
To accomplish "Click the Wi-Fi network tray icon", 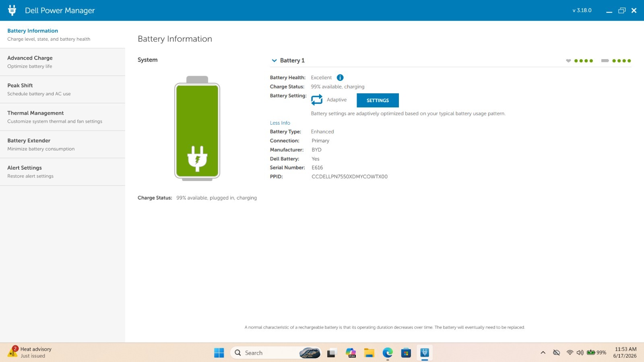I will click(x=570, y=353).
